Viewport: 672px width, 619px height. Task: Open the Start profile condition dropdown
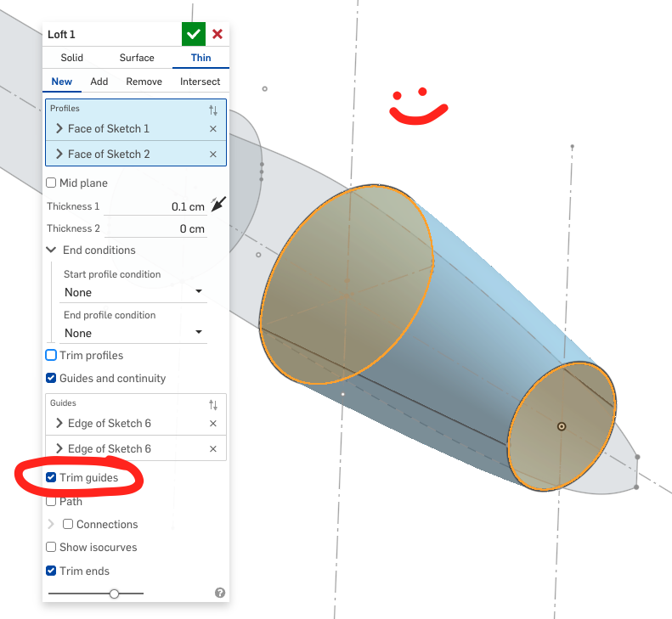click(x=133, y=292)
